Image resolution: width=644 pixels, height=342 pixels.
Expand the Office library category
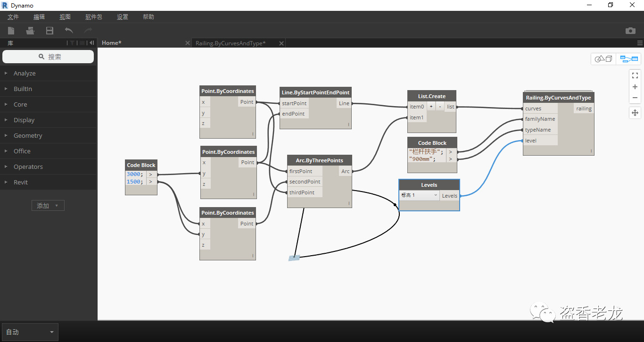[x=48, y=151]
